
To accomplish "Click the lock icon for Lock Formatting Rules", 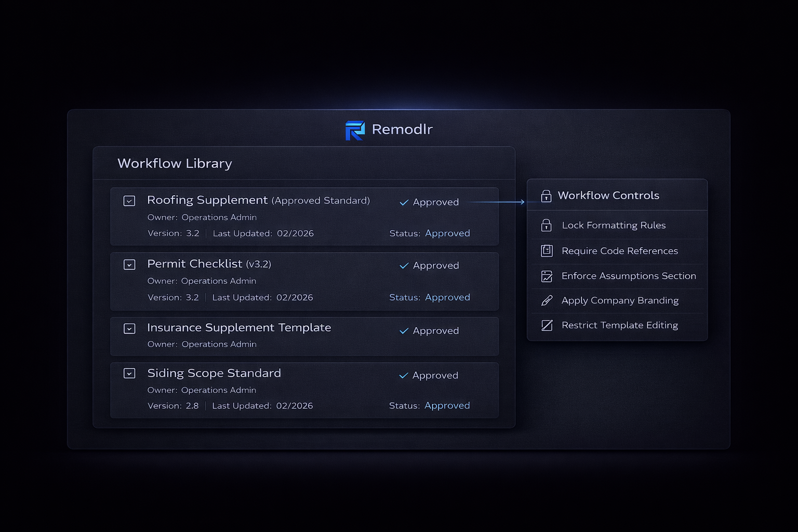I will [x=546, y=225].
